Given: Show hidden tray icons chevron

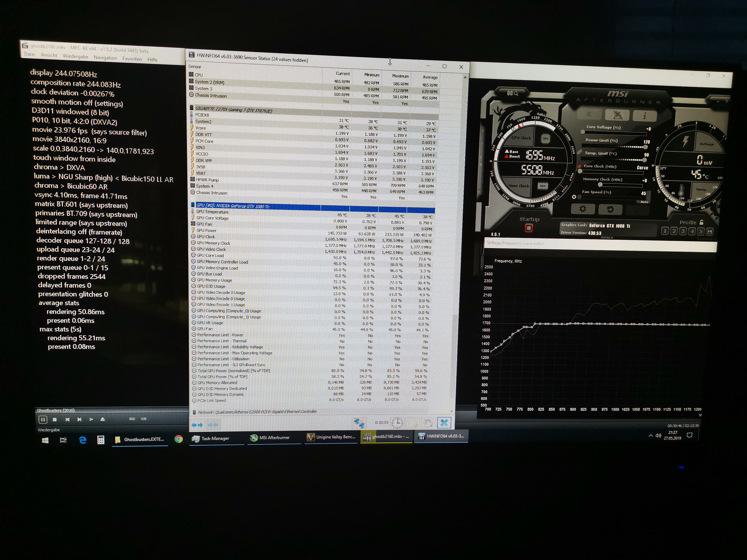Looking at the screenshot, I should point(650,436).
